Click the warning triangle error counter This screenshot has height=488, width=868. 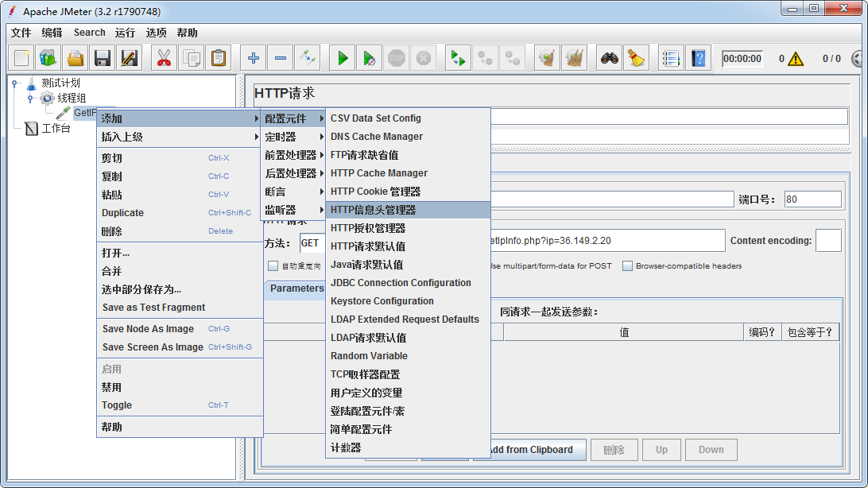click(796, 59)
